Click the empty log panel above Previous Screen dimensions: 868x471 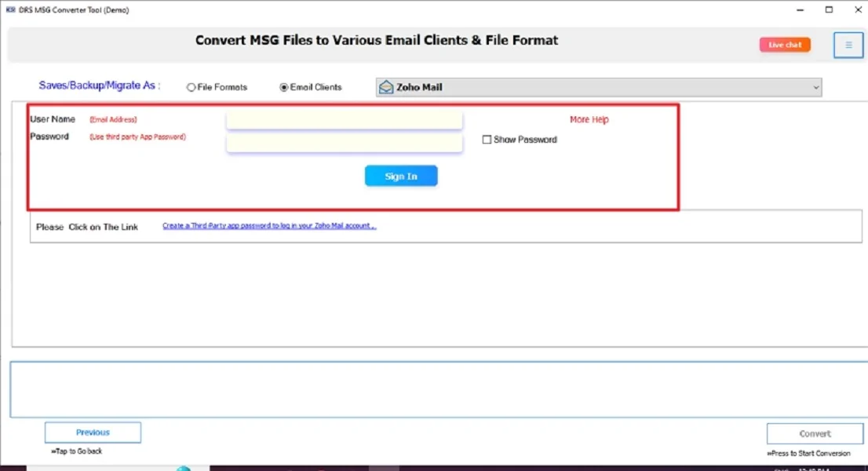click(x=437, y=389)
